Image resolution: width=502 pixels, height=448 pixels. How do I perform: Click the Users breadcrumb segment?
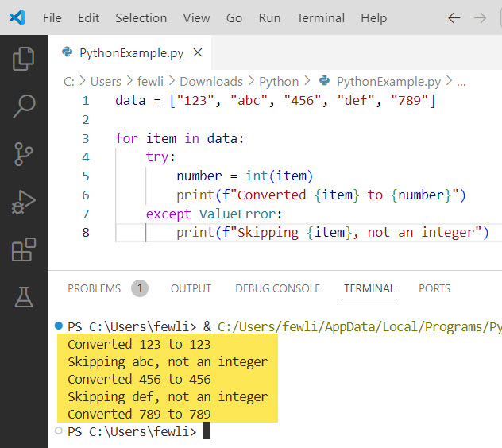pos(106,82)
